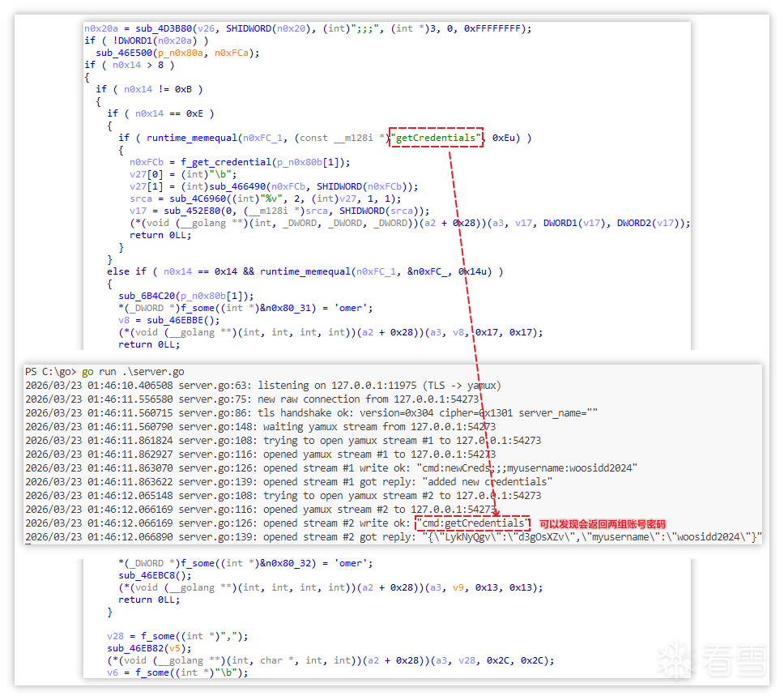The width and height of the screenshot is (784, 700).
Task: Click the red-boxed "getCredentials" string in code
Action: point(436,138)
